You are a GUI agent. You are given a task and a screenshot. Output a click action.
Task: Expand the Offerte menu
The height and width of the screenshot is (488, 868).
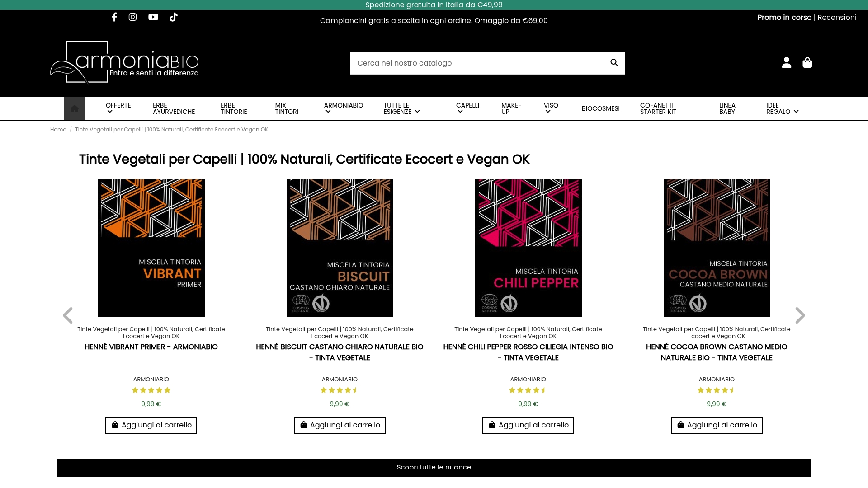click(118, 108)
